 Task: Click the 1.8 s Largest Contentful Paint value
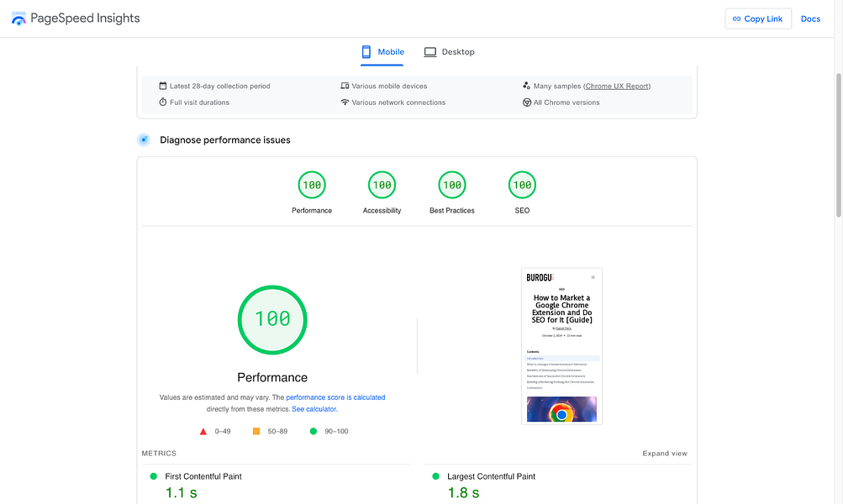click(463, 493)
